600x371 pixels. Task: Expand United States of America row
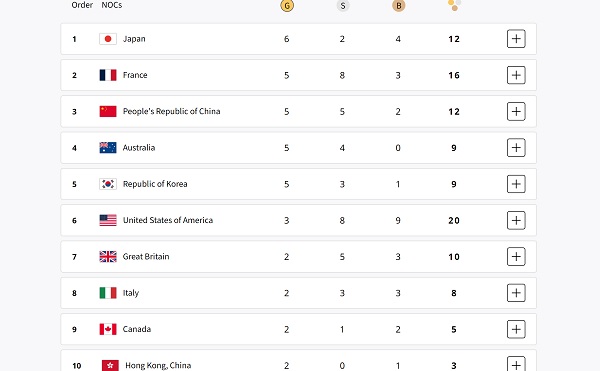coord(516,220)
